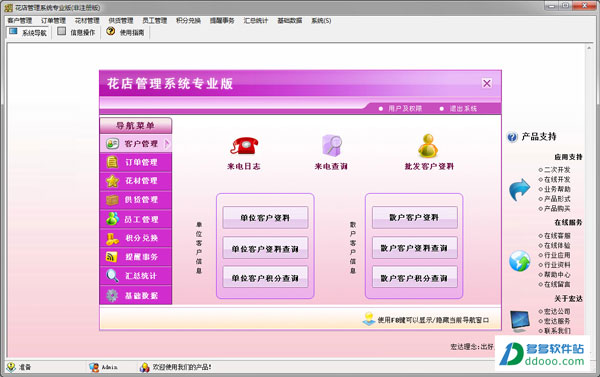The width and height of the screenshot is (600, 377).
Task: Open the 积分兑换 menu
Action: pyautogui.click(x=188, y=21)
